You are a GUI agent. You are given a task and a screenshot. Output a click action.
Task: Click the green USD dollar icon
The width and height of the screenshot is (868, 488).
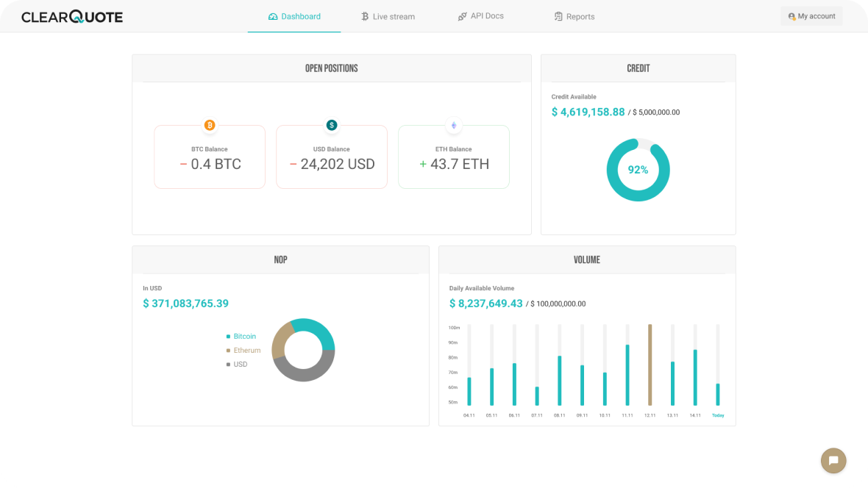pos(332,125)
